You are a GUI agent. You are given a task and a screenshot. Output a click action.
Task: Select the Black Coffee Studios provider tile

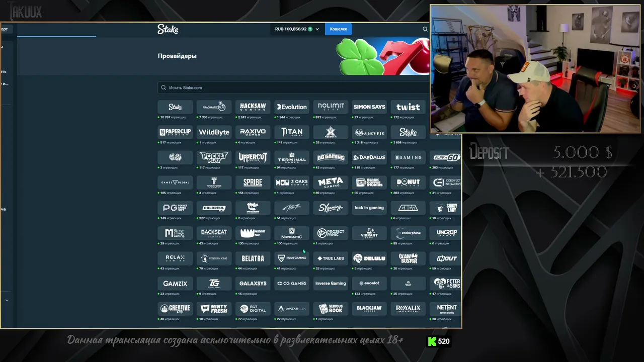click(369, 183)
